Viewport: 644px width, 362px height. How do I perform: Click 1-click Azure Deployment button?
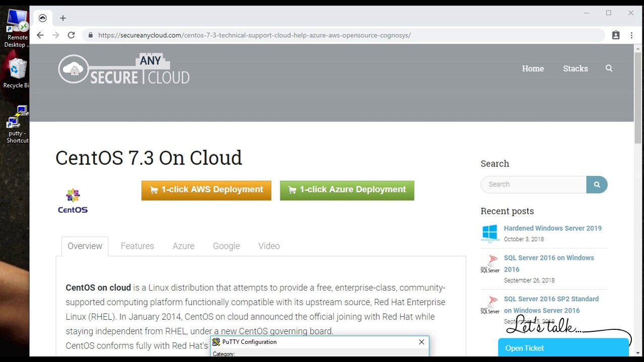pyautogui.click(x=347, y=191)
